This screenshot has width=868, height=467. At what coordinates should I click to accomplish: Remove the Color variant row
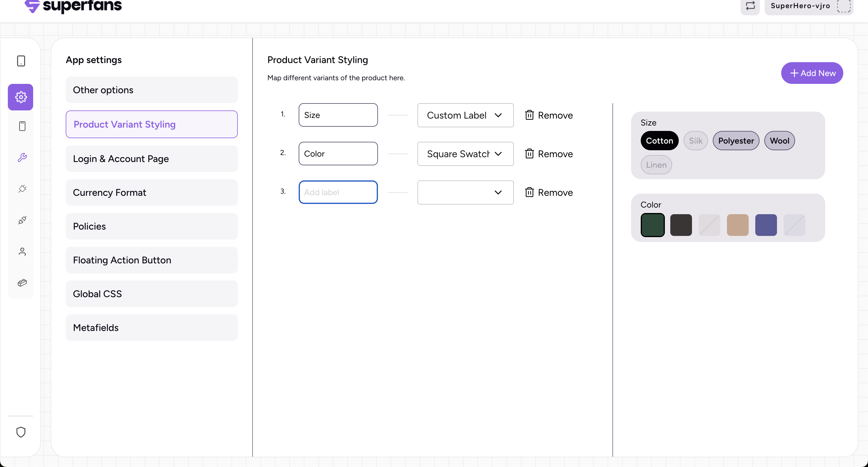point(549,154)
